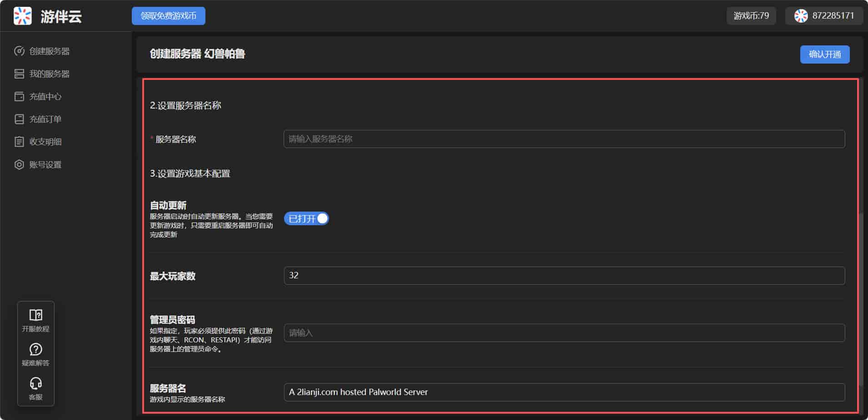
Task: Click the 确认开通 button
Action: click(x=824, y=54)
